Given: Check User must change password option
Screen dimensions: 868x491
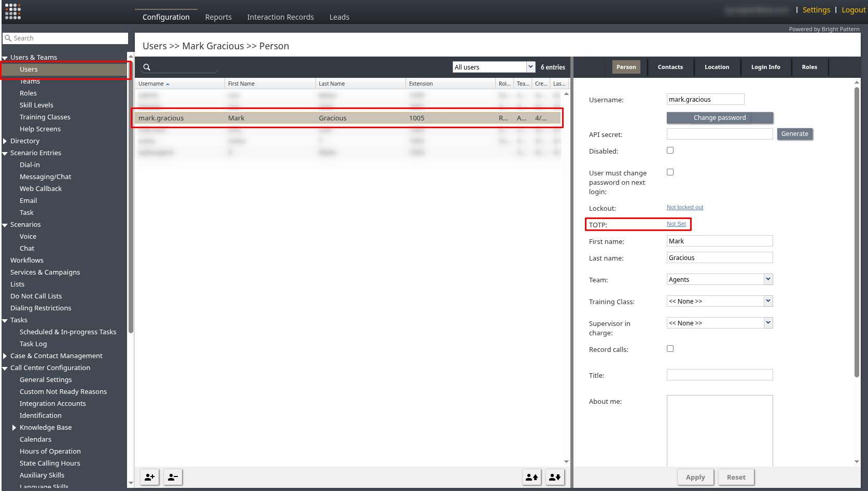Looking at the screenshot, I should (670, 172).
